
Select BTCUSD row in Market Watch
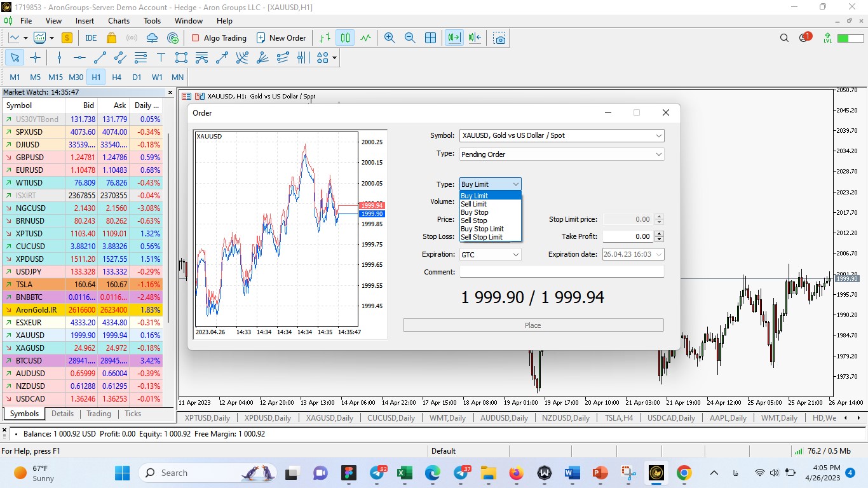pos(83,361)
